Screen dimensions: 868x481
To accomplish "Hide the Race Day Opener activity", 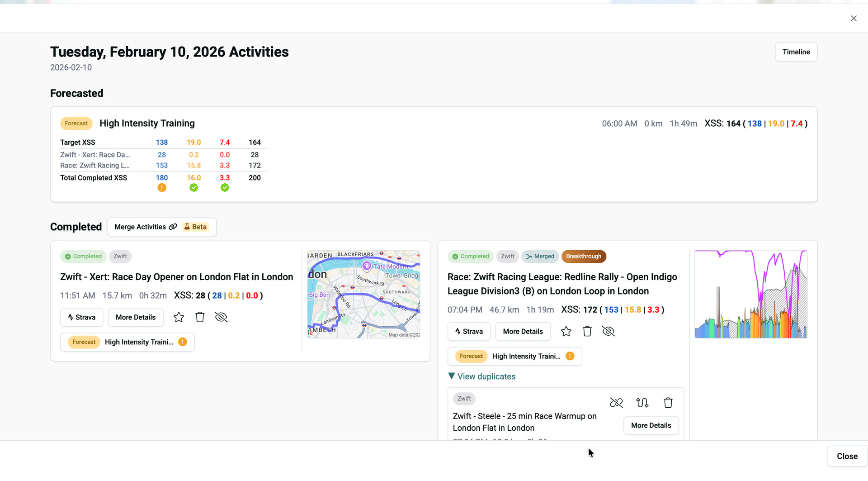I will click(221, 317).
